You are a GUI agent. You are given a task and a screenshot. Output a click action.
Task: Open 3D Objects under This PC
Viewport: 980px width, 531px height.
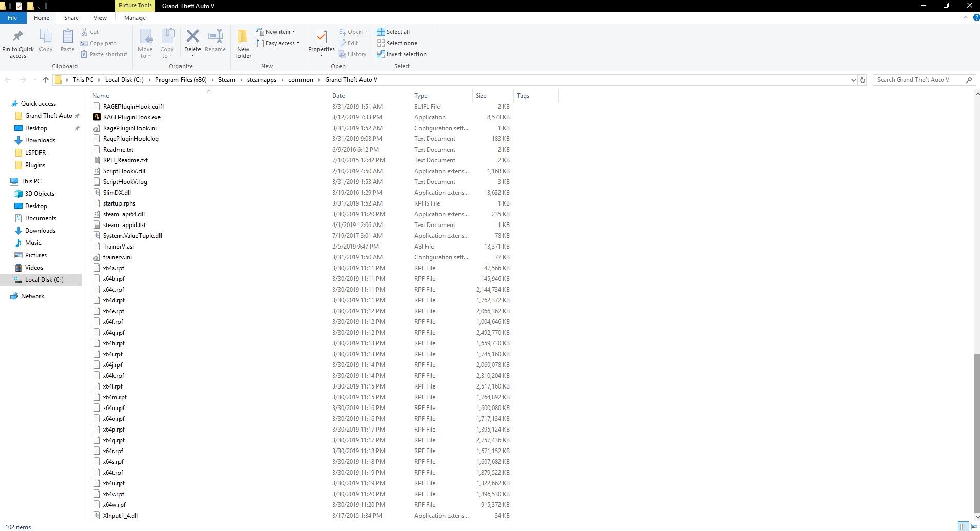pyautogui.click(x=39, y=194)
